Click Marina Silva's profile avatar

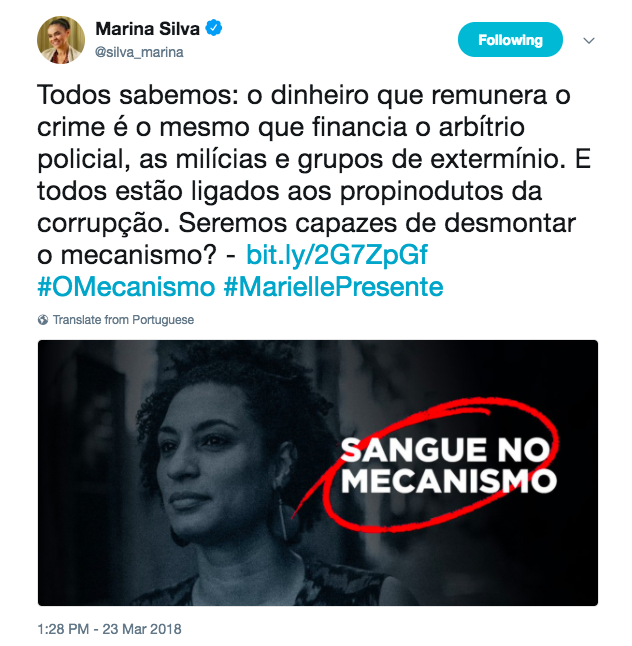61,40
